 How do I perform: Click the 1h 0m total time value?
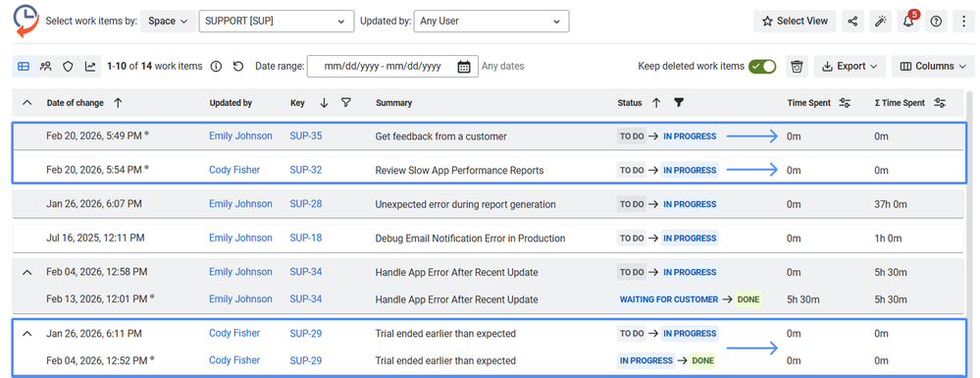pos(888,239)
